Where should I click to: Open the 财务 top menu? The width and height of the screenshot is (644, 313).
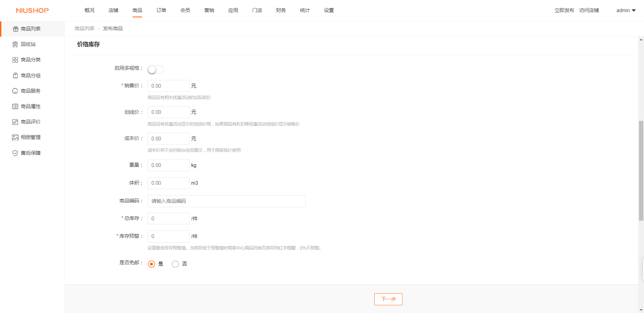[x=281, y=10]
